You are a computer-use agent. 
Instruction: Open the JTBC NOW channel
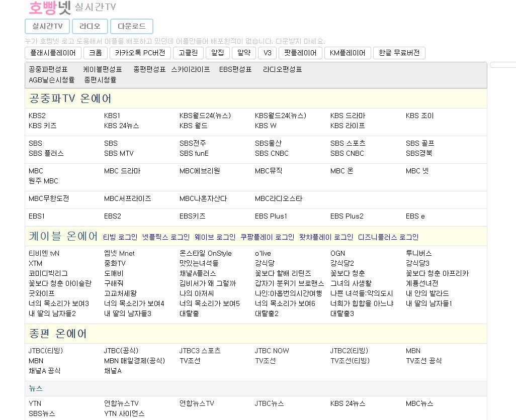[x=272, y=351]
